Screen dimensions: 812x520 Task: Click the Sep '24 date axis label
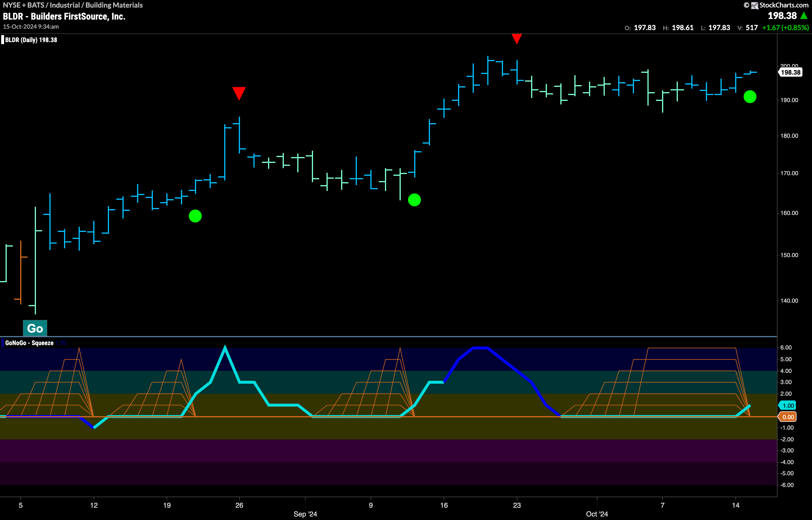tap(305, 514)
